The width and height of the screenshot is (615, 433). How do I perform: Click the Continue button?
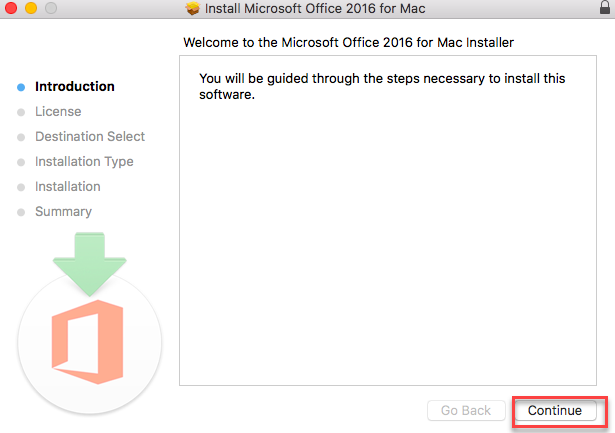pos(555,411)
